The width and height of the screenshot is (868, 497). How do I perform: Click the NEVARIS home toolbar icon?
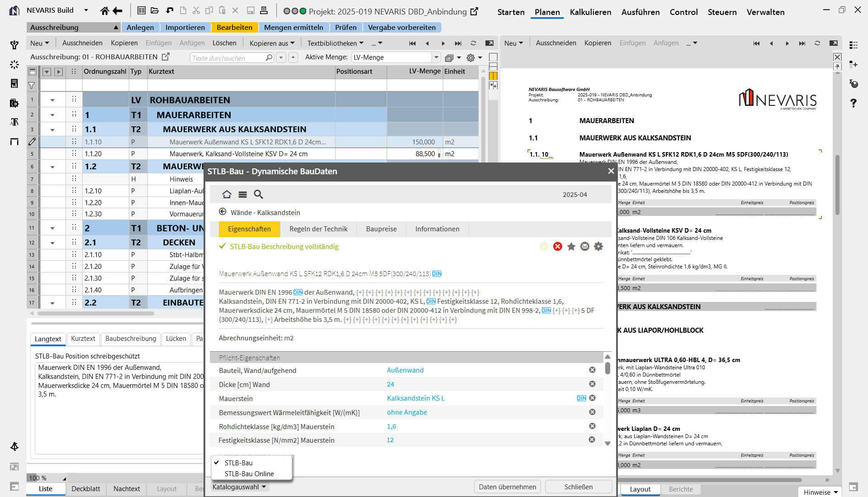click(104, 11)
